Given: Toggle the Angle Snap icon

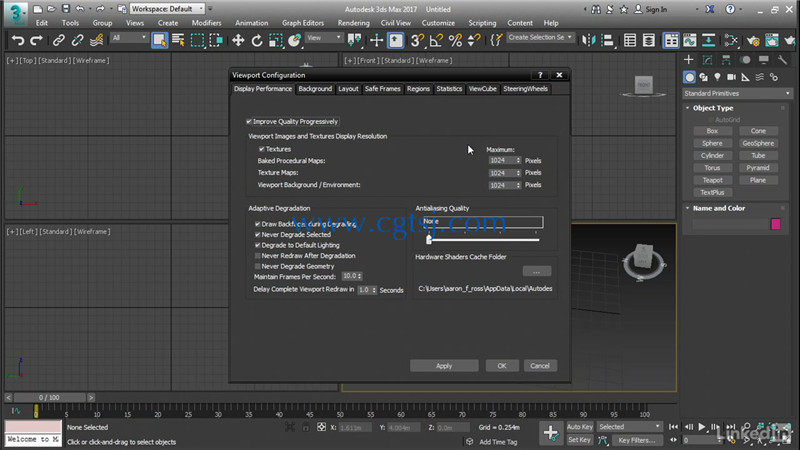Looking at the screenshot, I should pos(436,40).
